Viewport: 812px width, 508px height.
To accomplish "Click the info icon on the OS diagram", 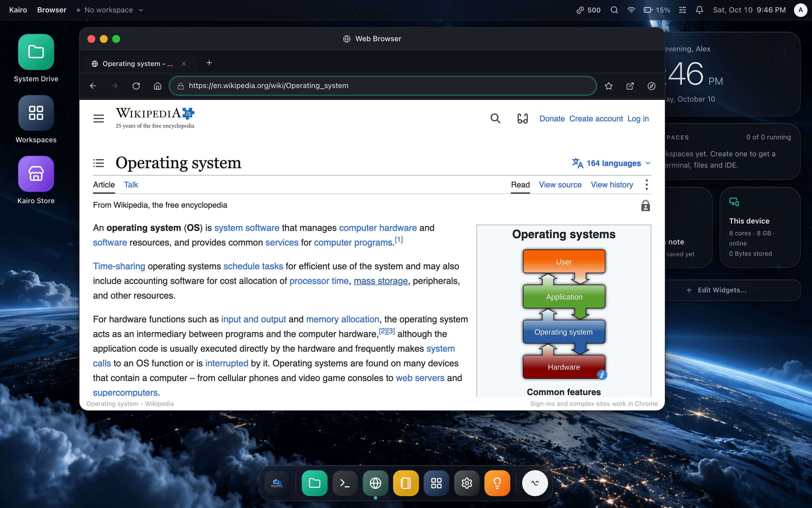I will [x=602, y=375].
